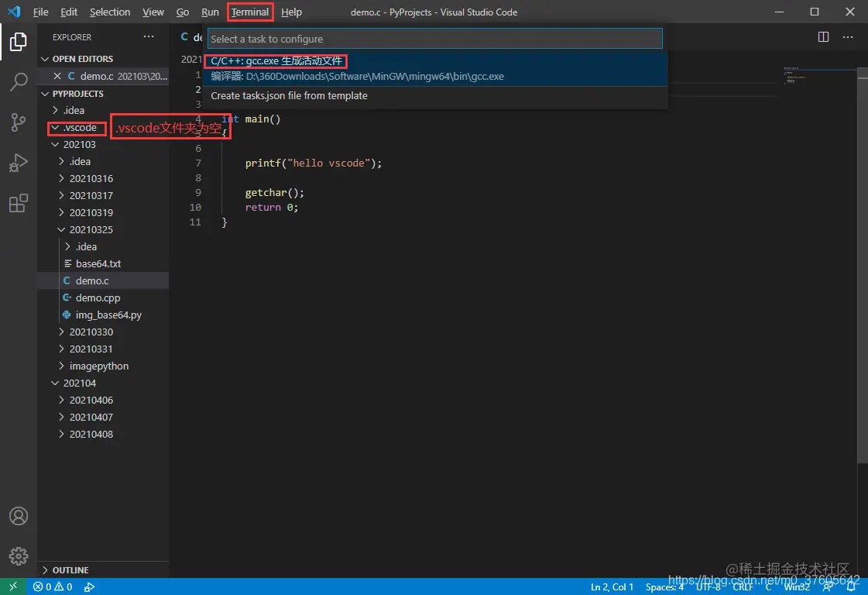This screenshot has width=868, height=595.
Task: Click the editor vertical scrollbar
Action: (863, 266)
